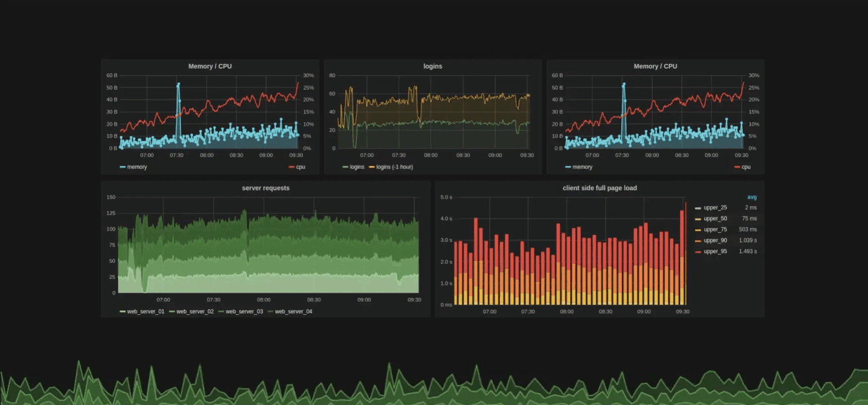Click the 150 axis label on server requests chart

coord(111,197)
